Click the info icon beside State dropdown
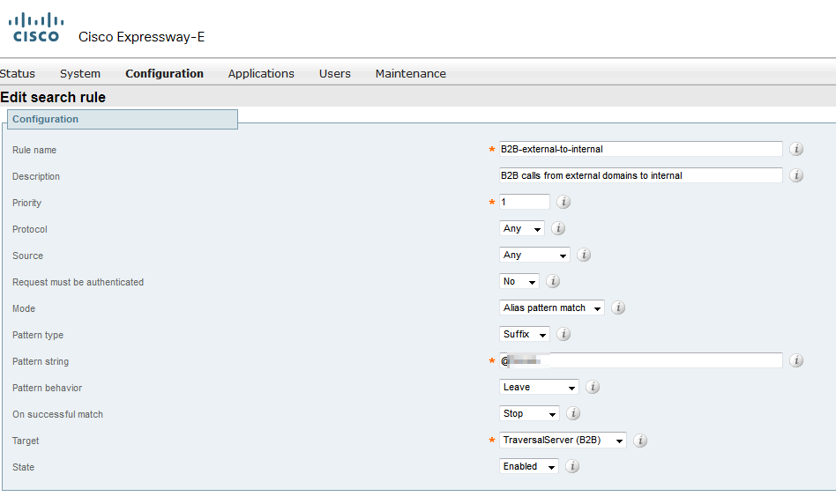The height and width of the screenshot is (504, 836). pyautogui.click(x=572, y=467)
